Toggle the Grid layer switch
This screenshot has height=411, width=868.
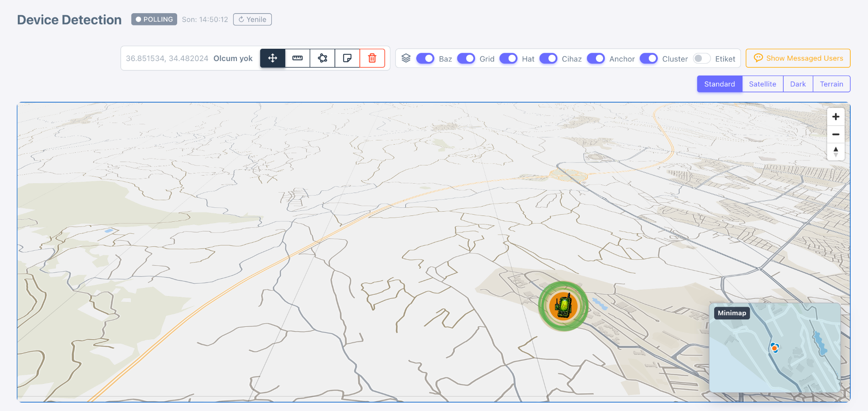[466, 59]
